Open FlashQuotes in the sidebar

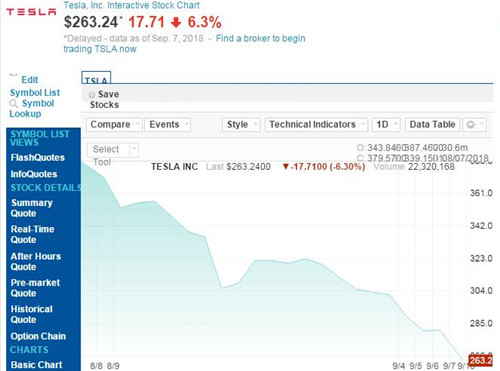[x=38, y=158]
